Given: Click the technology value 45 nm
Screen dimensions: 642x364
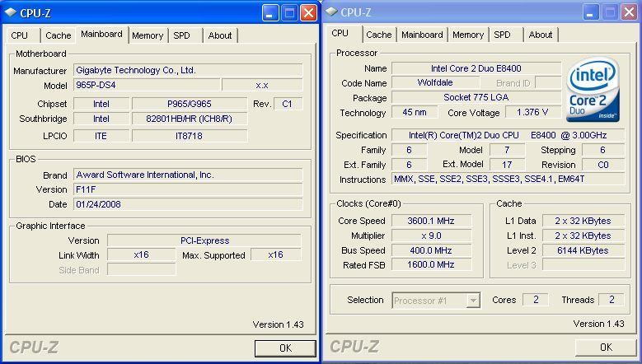Looking at the screenshot, I should (415, 112).
